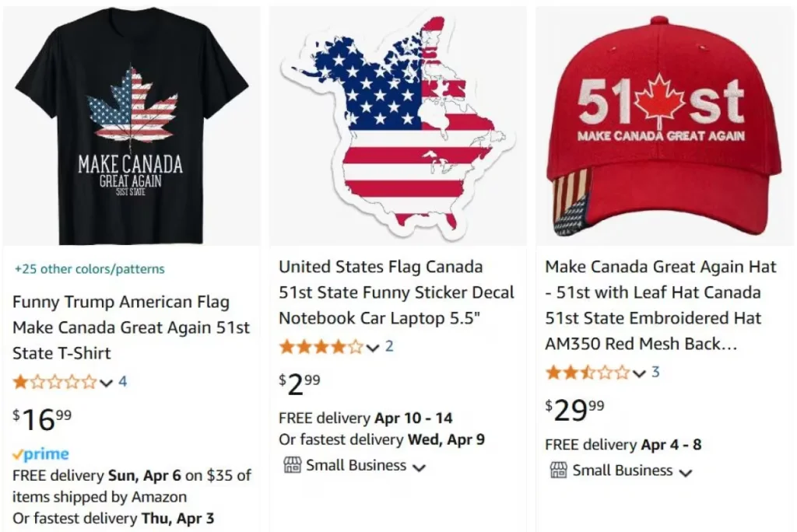Image resolution: width=797 pixels, height=532 pixels.
Task: Open the United States Flag Canada Sticker title
Action: click(396, 292)
